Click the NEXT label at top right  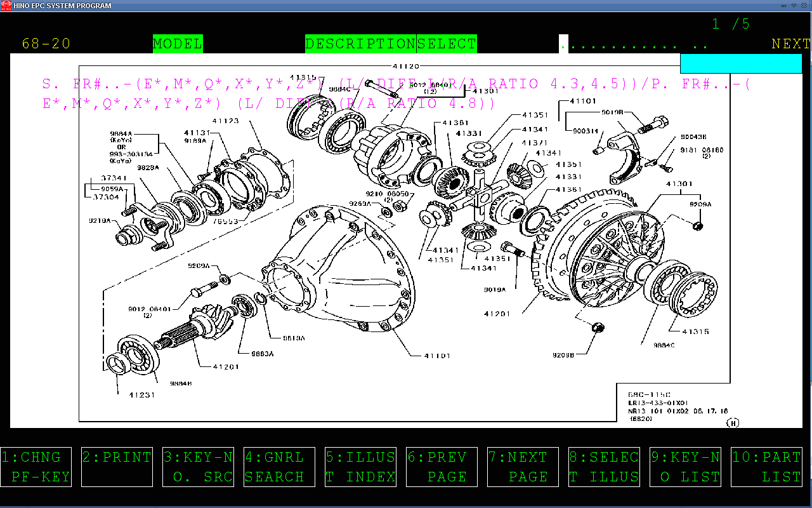coord(791,44)
